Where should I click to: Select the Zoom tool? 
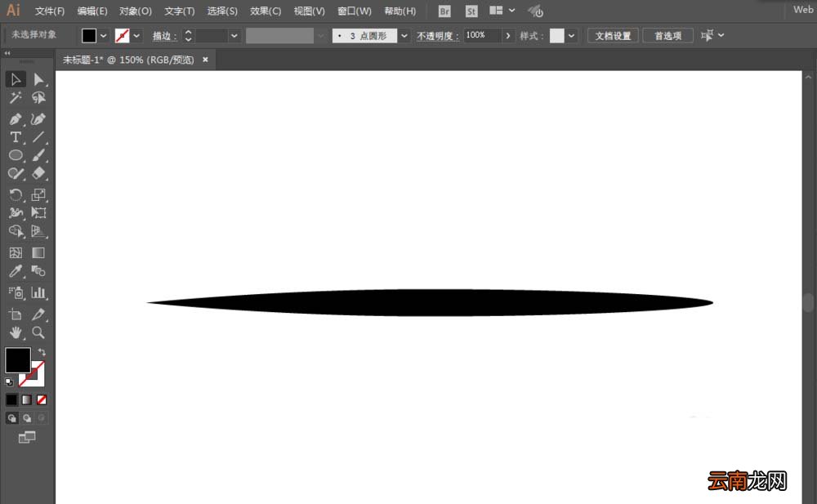pos(38,332)
